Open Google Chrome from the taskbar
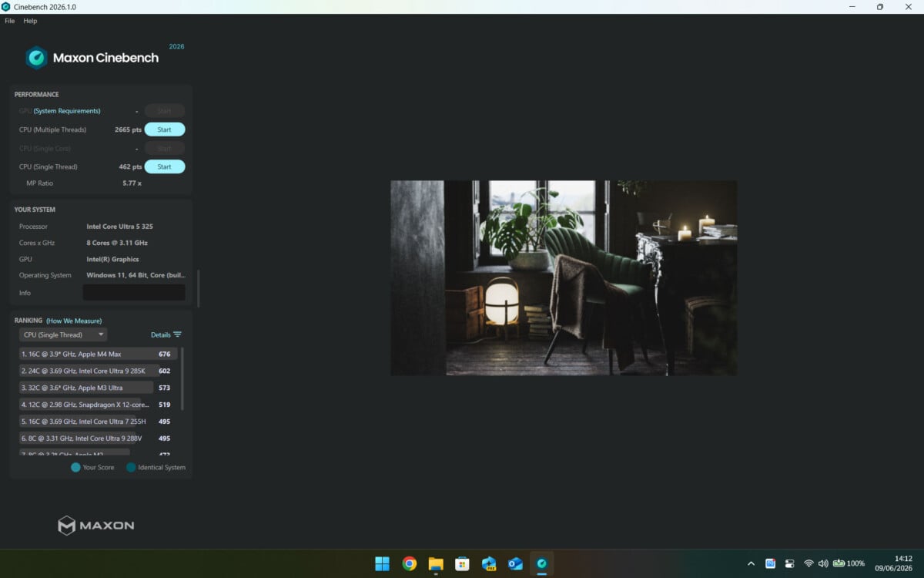The image size is (924, 578). click(409, 563)
